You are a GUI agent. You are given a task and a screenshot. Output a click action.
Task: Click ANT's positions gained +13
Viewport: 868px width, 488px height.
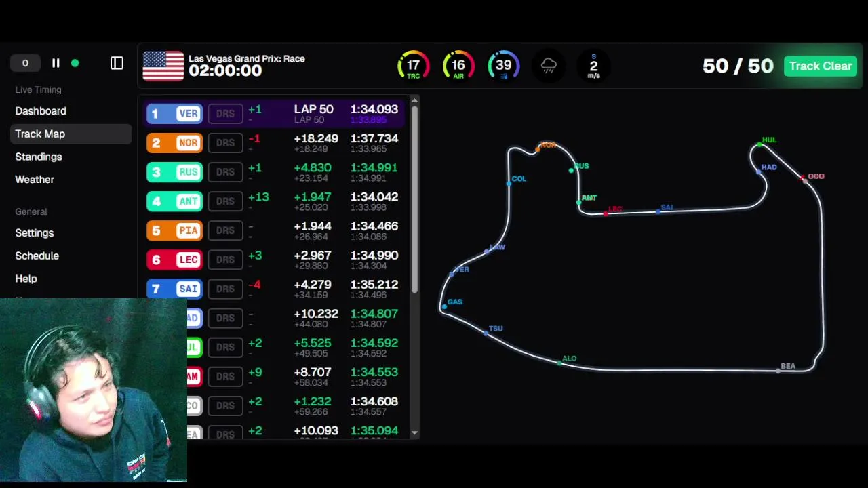258,197
